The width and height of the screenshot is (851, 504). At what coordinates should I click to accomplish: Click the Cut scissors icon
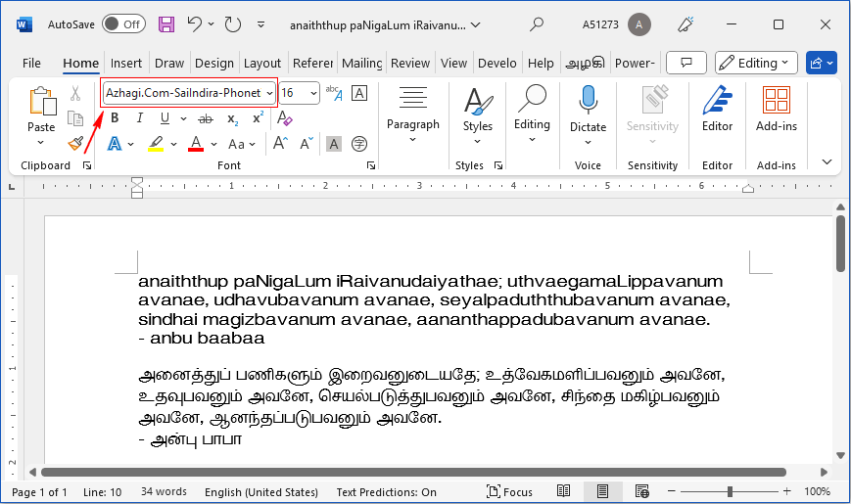[75, 93]
